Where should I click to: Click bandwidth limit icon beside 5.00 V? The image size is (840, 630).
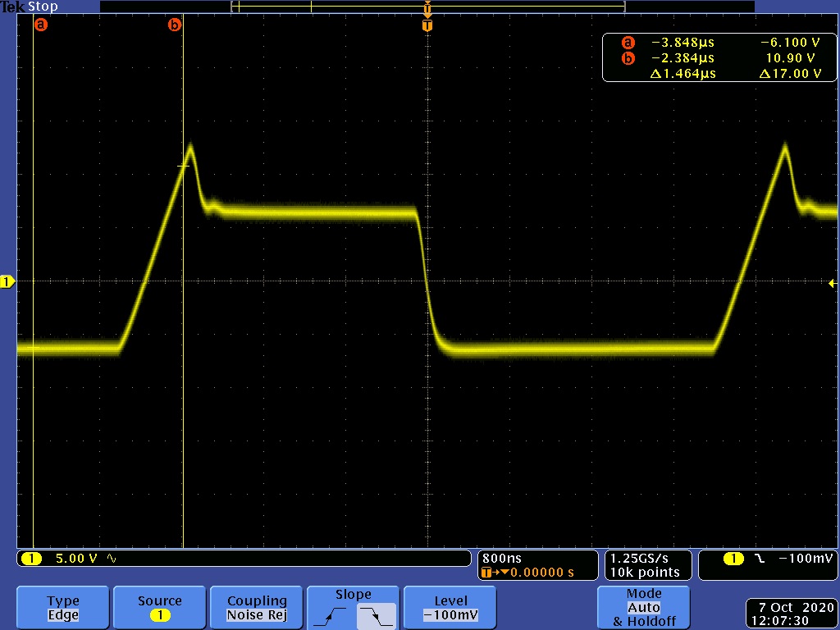[x=112, y=559]
